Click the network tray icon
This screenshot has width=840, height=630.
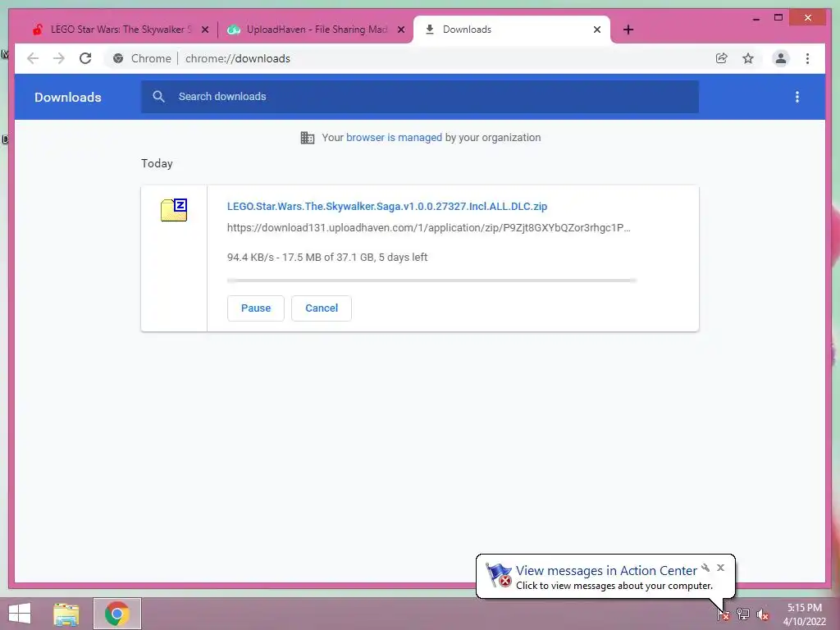743,614
